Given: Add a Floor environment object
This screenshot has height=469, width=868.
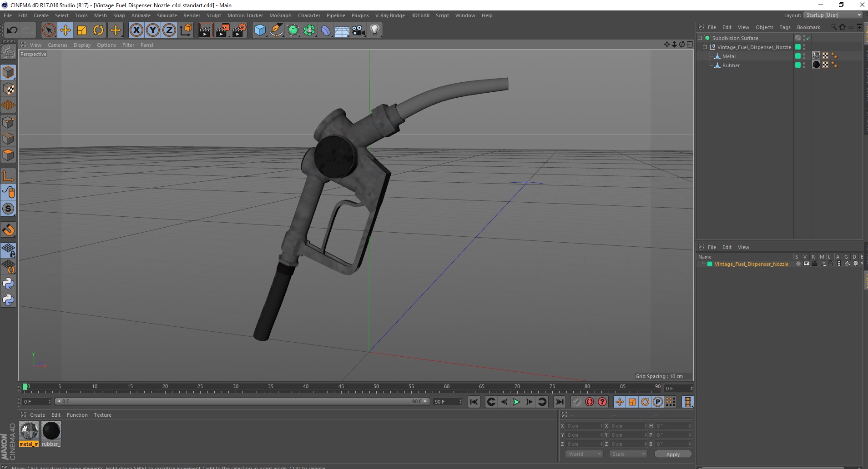Looking at the screenshot, I should tap(342, 30).
